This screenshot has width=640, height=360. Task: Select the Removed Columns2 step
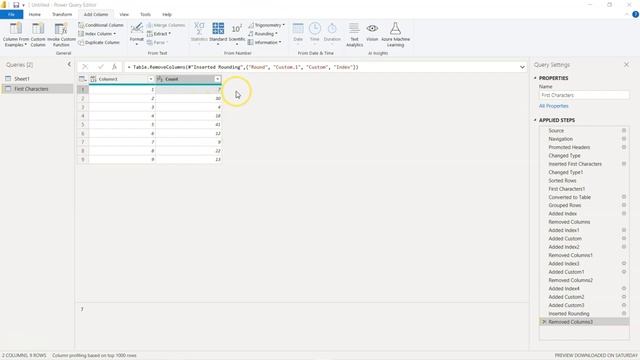tap(570, 280)
